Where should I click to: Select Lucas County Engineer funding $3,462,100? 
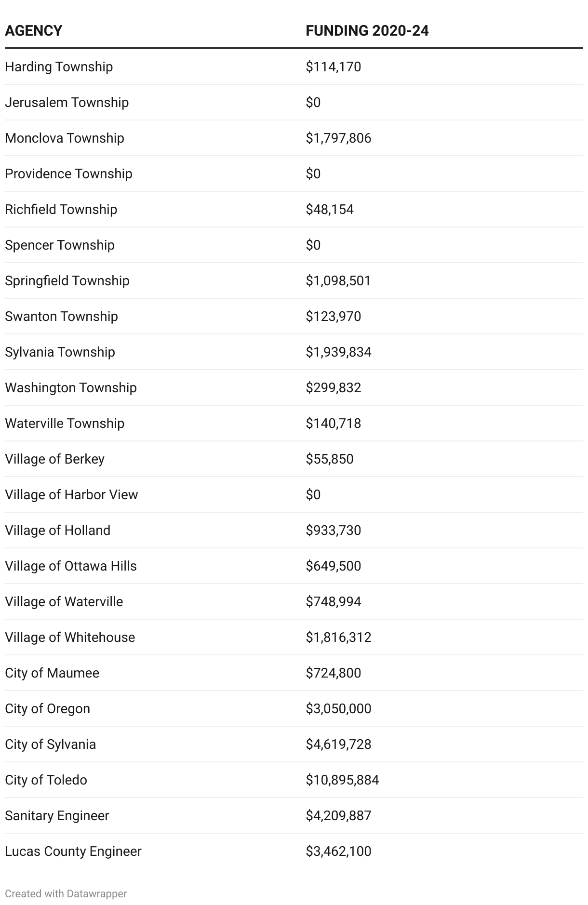(338, 851)
